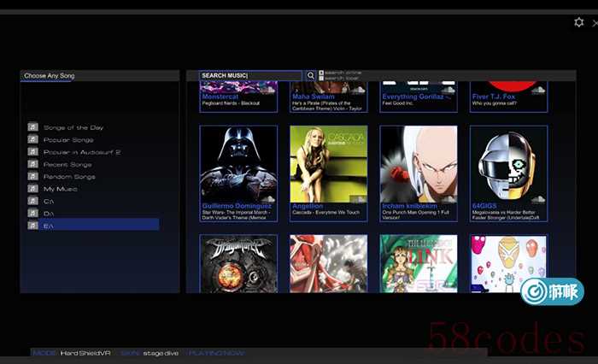Choose the One Punch Man opening thumbnail
This screenshot has height=364, width=598.
(x=419, y=162)
